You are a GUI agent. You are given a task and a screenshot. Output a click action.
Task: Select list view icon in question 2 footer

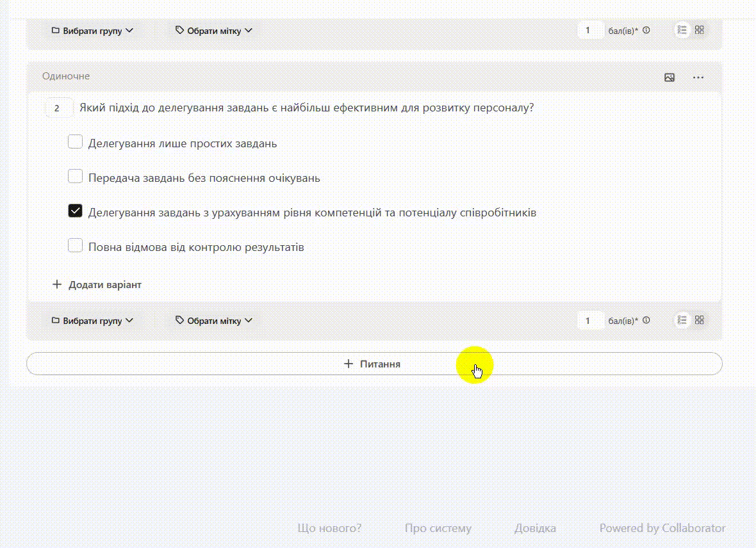(682, 320)
